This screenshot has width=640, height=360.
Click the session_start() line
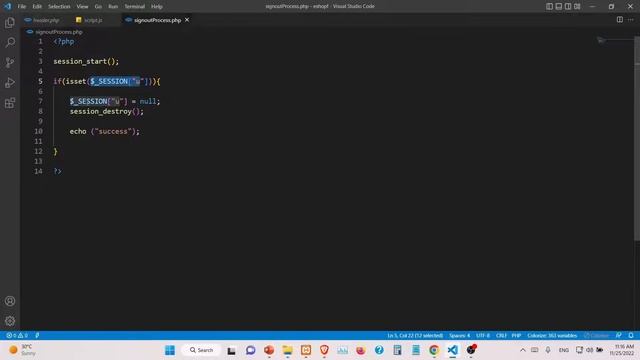(86, 62)
